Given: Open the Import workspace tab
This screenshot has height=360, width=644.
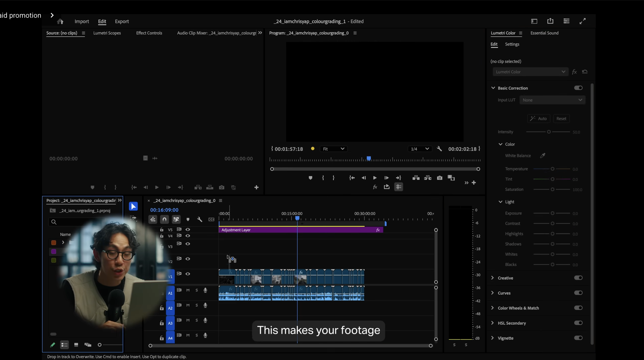Looking at the screenshot, I should point(82,21).
